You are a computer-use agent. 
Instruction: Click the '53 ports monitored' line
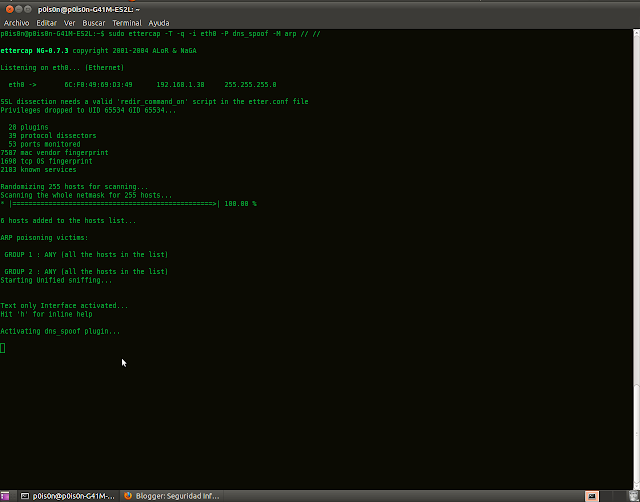[44, 144]
